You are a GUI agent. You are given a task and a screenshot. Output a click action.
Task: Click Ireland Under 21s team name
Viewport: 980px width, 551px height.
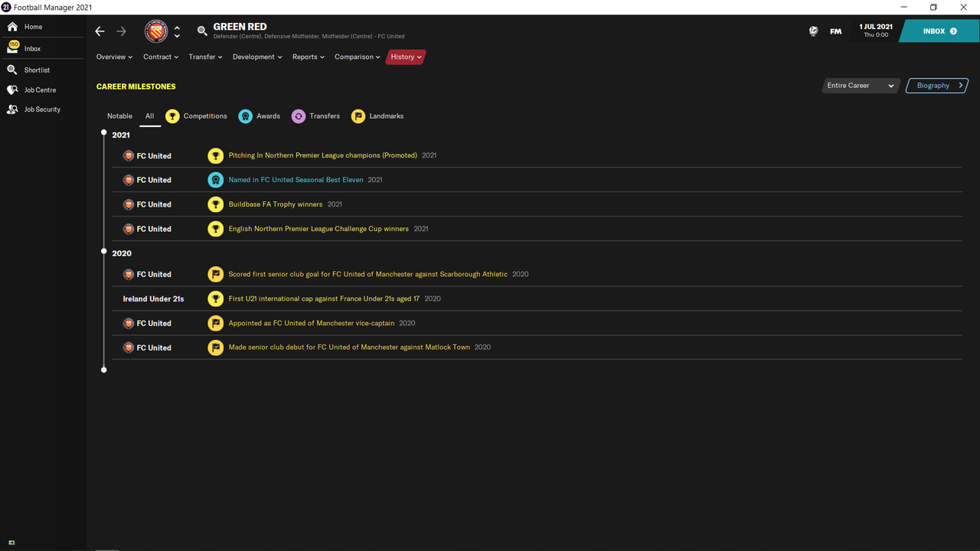coord(153,298)
